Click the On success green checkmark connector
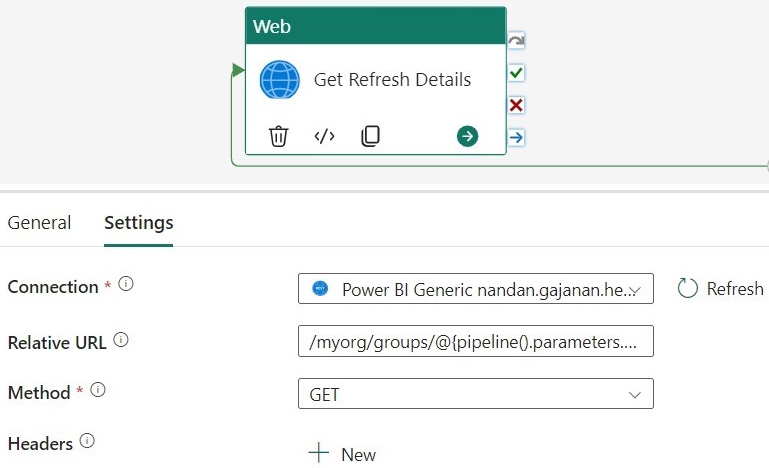Screen dimensions: 769x468 (x=516, y=73)
